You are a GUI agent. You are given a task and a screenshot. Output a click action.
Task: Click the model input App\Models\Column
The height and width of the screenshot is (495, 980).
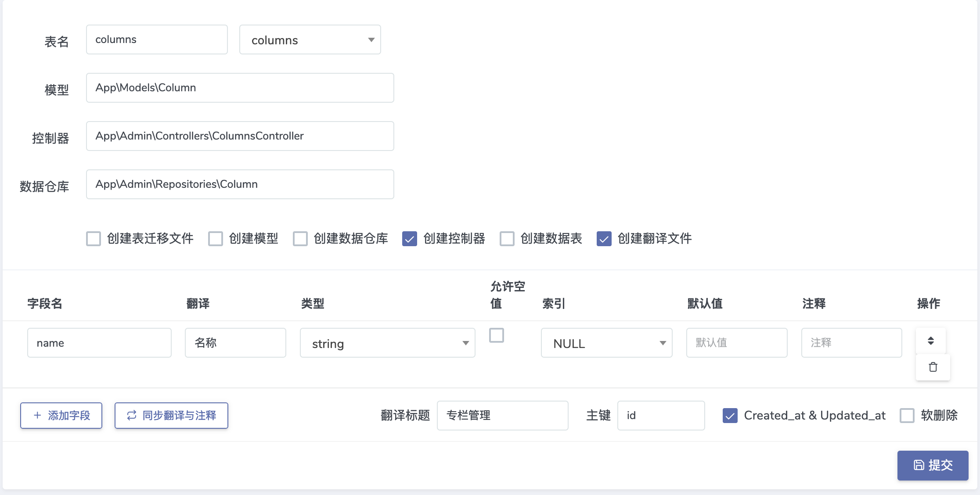pyautogui.click(x=240, y=88)
